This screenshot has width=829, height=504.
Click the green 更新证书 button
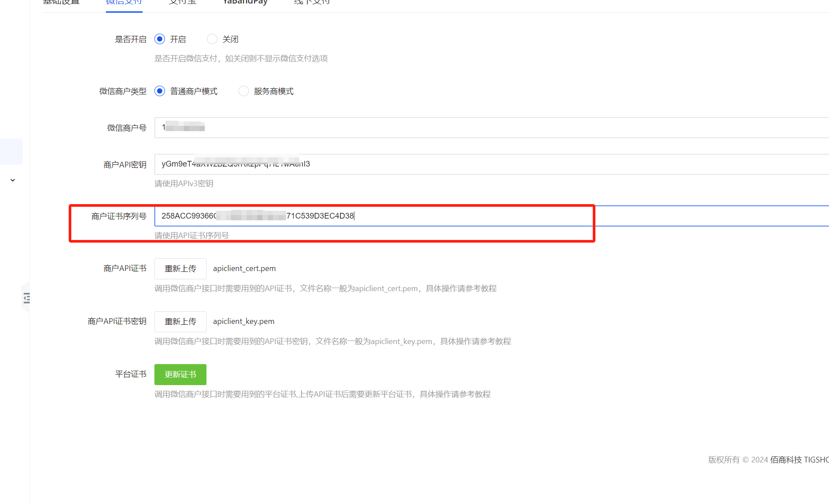(180, 375)
